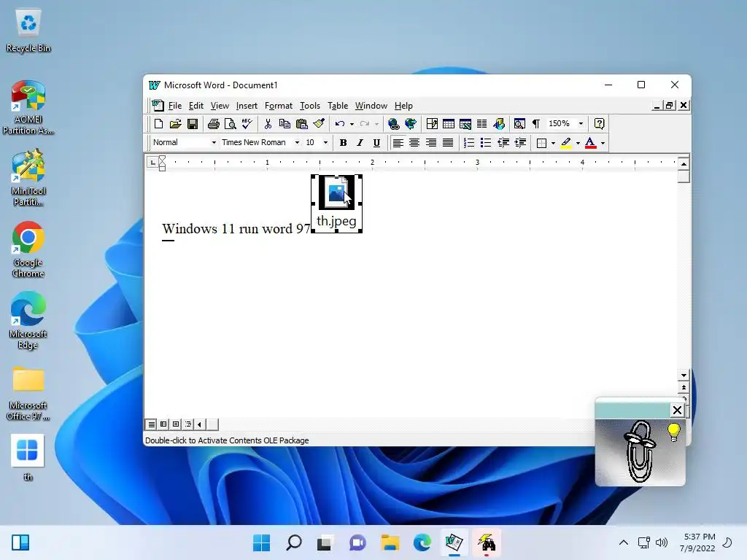
Task: Align text right
Action: [x=431, y=142]
